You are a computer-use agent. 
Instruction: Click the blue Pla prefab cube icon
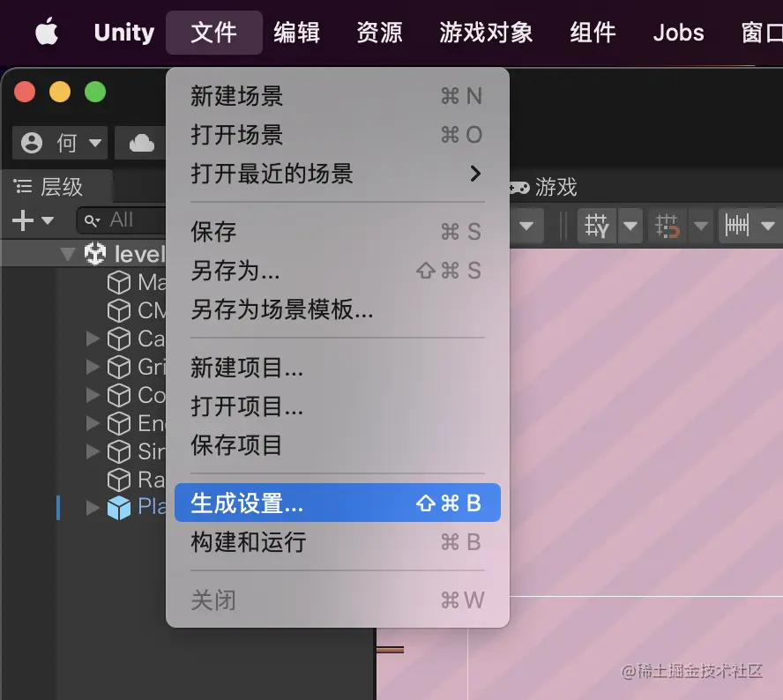[x=119, y=507]
